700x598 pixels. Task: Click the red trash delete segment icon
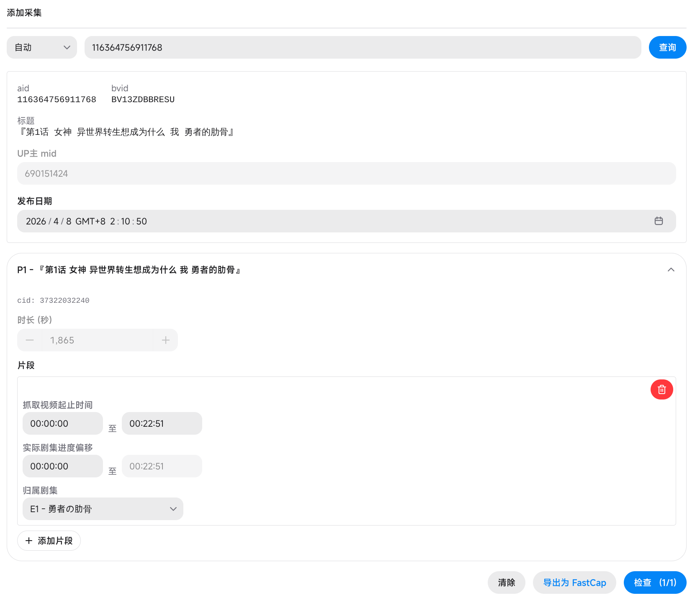[661, 389]
